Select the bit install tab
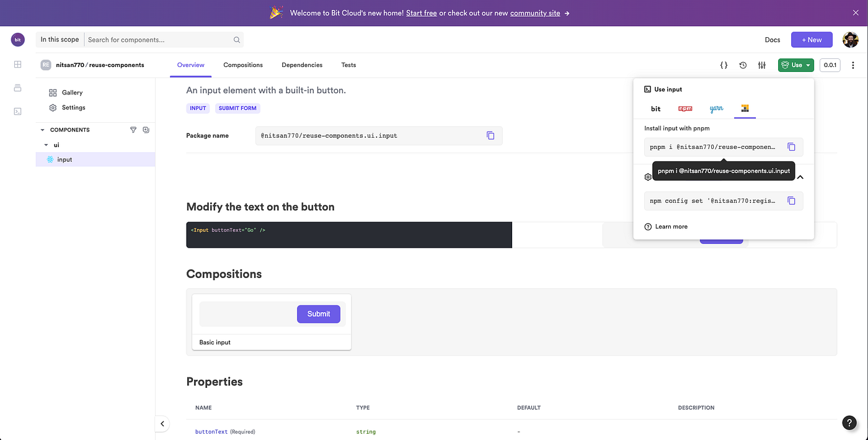 (x=656, y=109)
